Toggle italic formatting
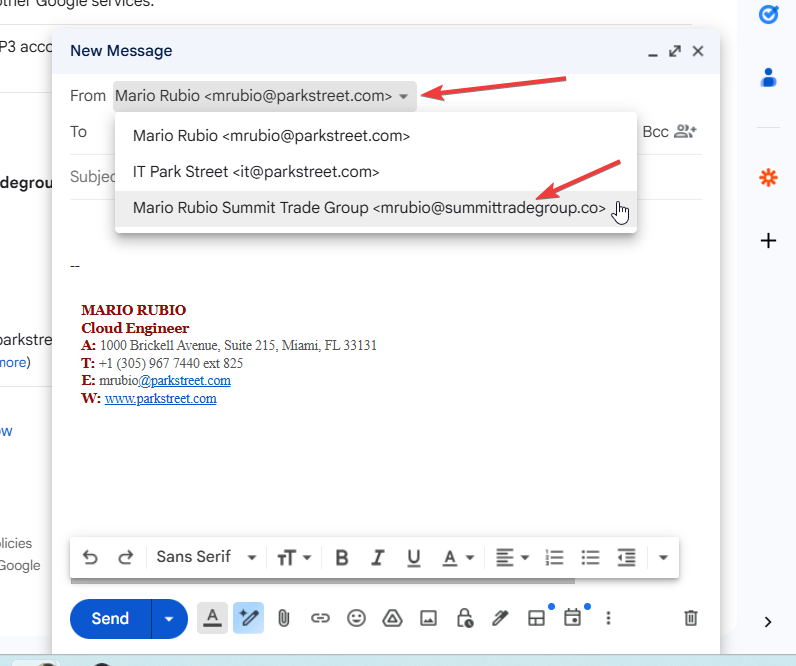796x666 pixels. click(x=377, y=557)
